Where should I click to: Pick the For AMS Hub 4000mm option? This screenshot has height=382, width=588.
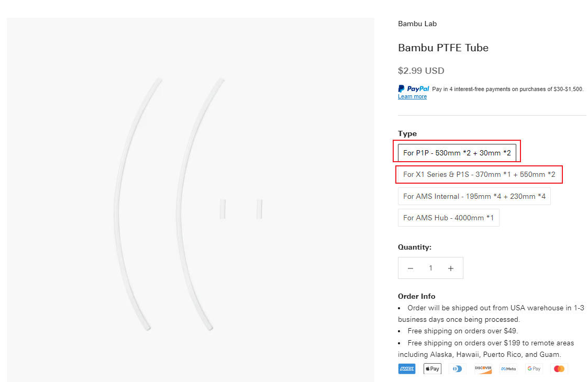point(449,218)
